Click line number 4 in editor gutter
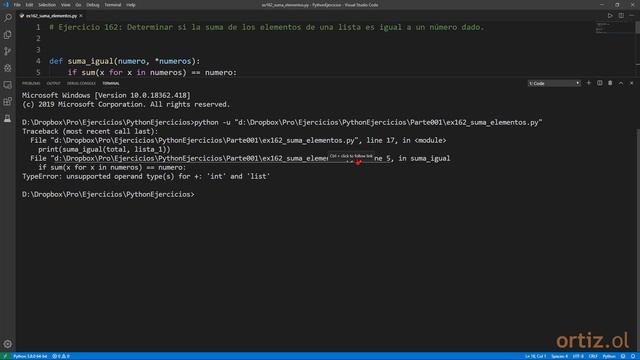Image resolution: width=640 pixels, height=360 pixels. click(x=38, y=61)
